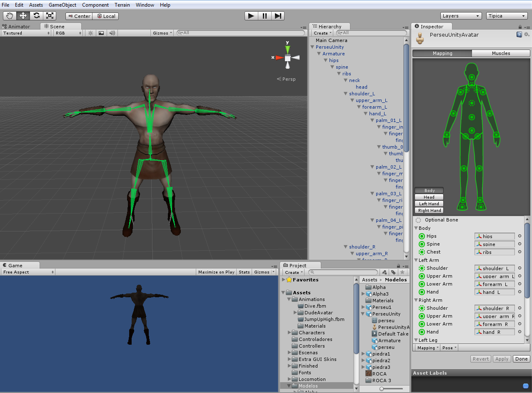Toggle Maximize on Play in Game view

216,272
